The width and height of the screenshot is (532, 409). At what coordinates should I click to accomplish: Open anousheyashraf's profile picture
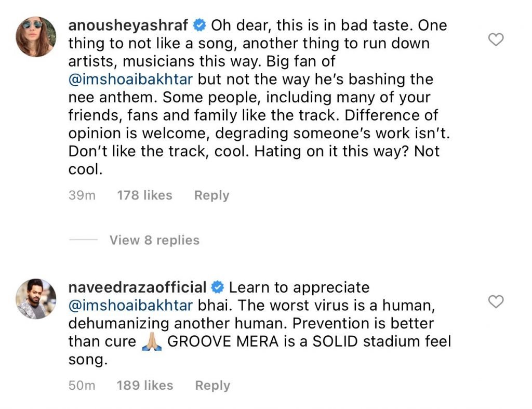[36, 36]
